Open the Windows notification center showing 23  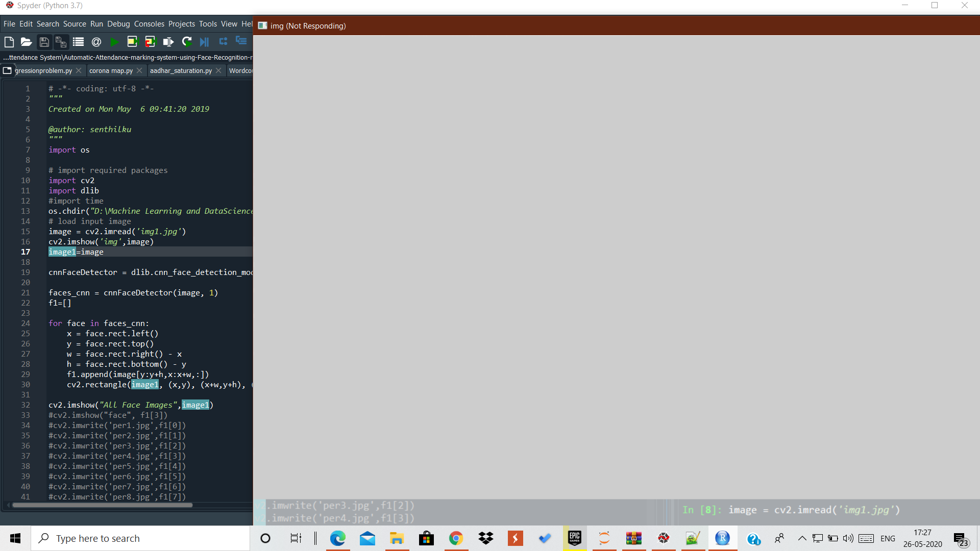click(962, 538)
